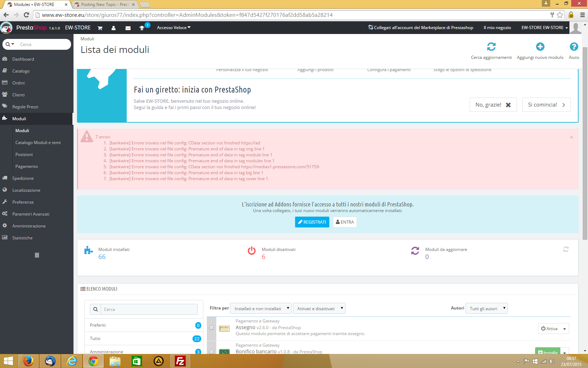Click the No, grazie! button
The width and height of the screenshot is (588, 368).
[493, 105]
